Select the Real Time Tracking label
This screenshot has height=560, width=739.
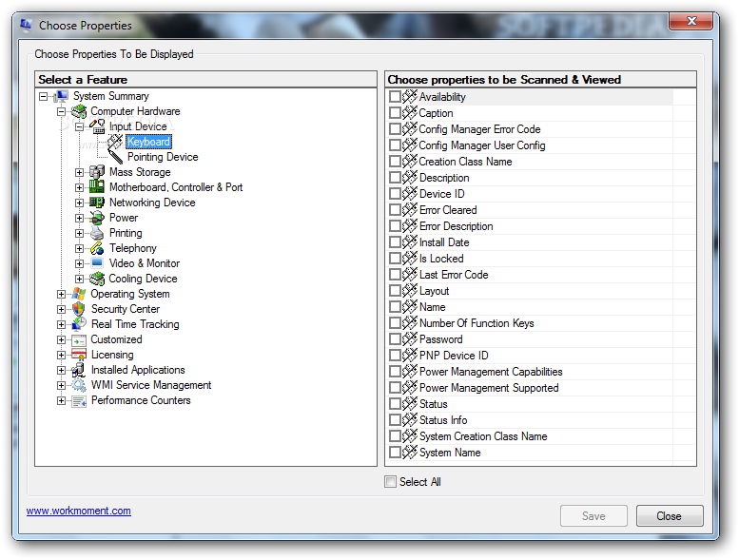(135, 324)
